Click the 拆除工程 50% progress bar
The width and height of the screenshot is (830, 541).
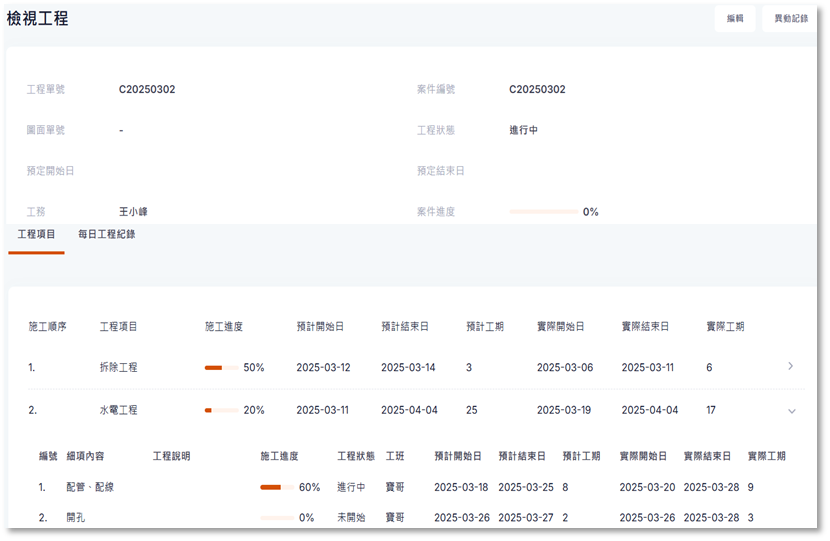pos(221,368)
